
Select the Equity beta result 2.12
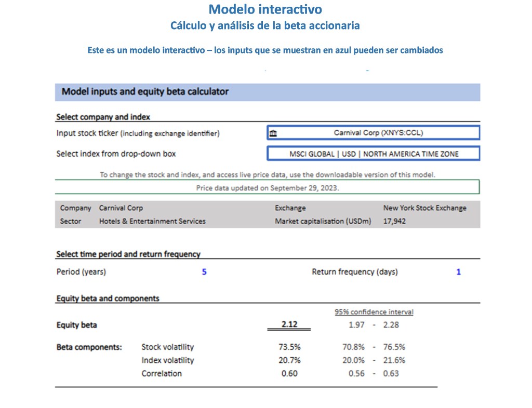289,324
